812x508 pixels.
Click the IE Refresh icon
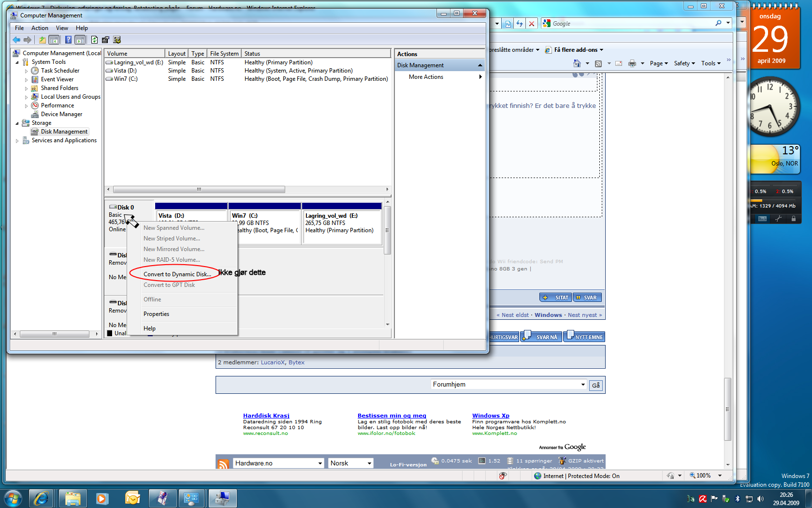[x=520, y=23]
